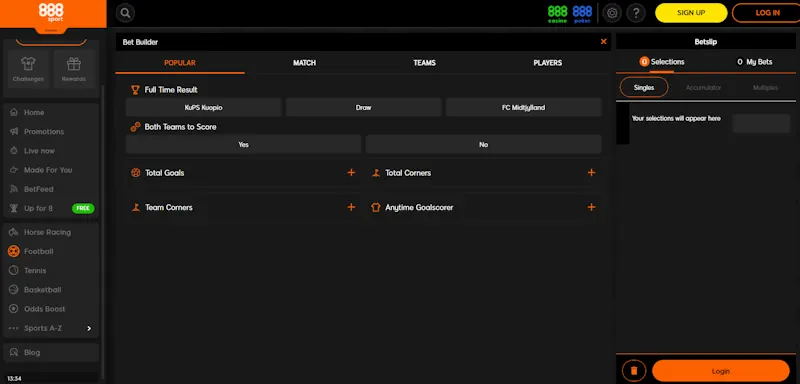Expand Team Corners with plus
This screenshot has width=800, height=384.
coord(351,207)
